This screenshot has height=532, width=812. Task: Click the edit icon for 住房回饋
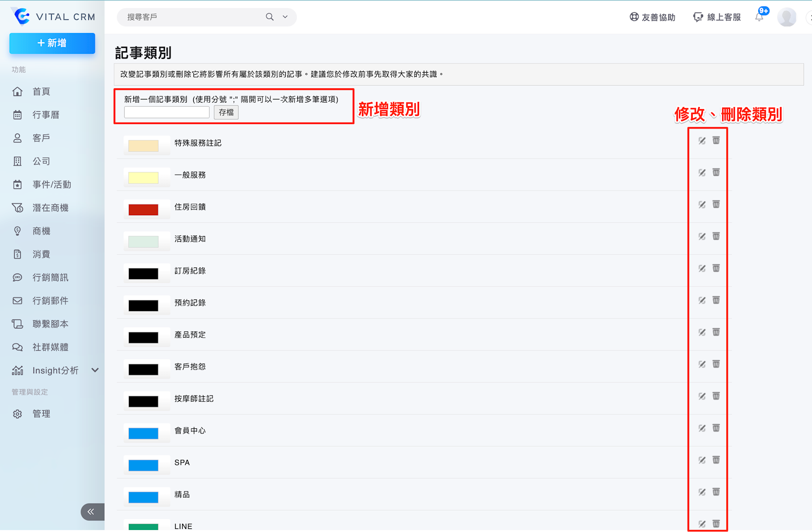point(702,205)
